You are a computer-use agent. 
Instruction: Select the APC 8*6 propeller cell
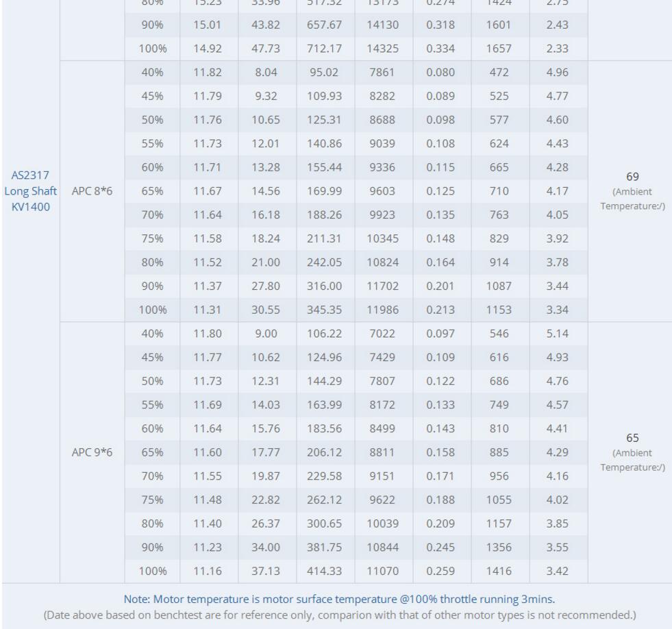click(92, 190)
